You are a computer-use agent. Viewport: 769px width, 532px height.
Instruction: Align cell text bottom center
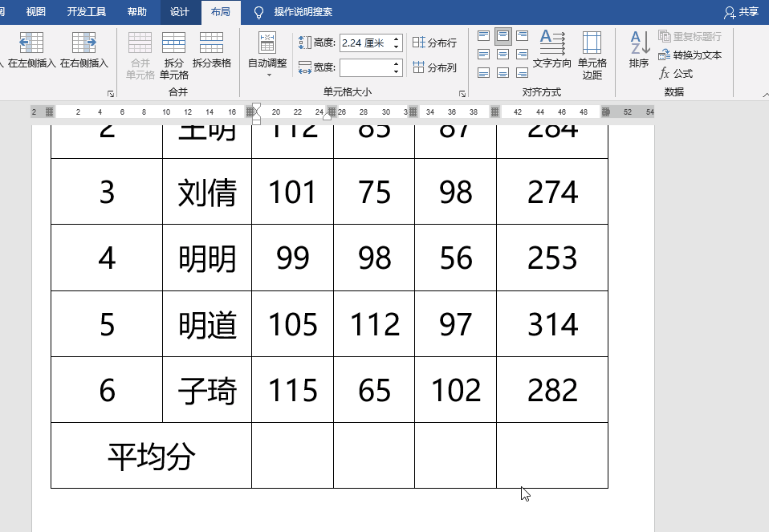coord(502,73)
